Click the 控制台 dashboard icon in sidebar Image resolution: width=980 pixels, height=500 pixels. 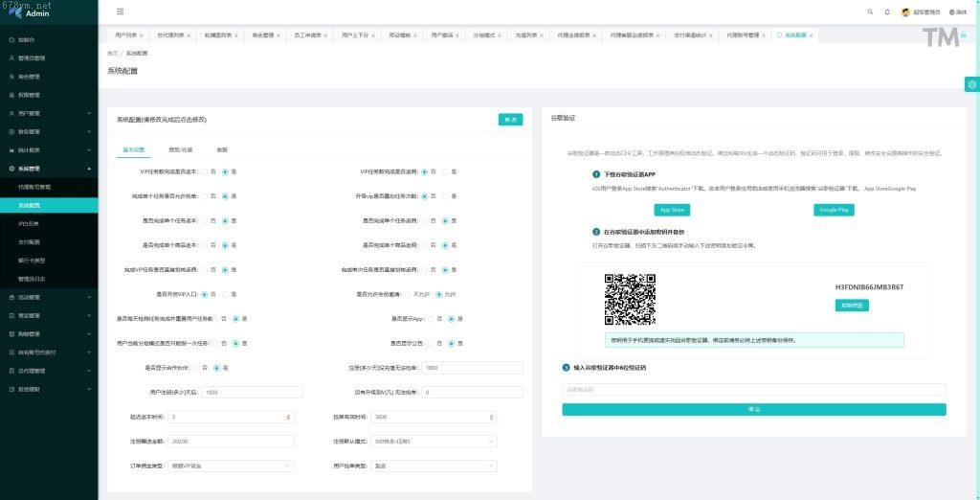11,40
